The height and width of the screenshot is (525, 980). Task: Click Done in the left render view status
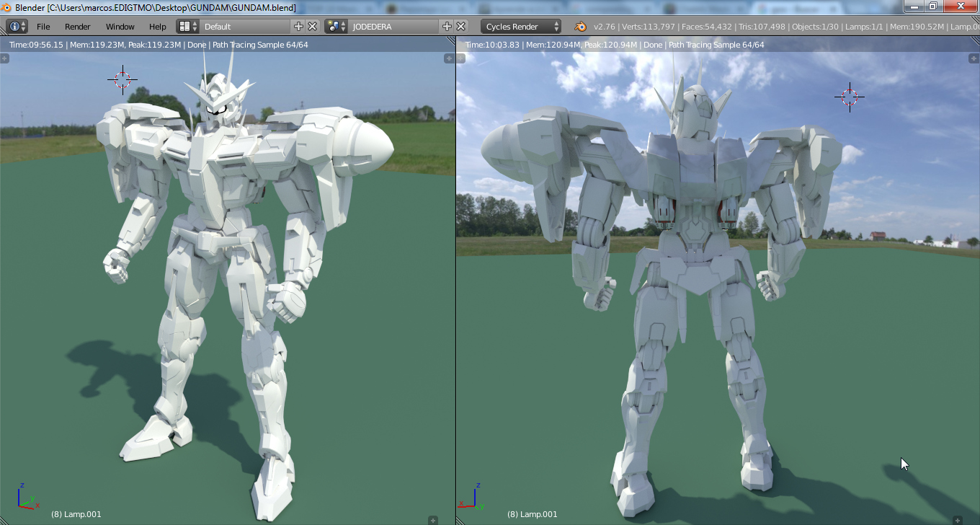[196, 45]
